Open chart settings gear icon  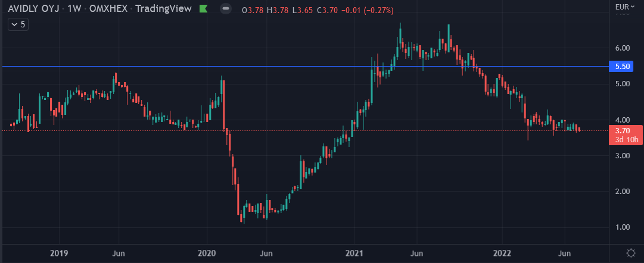tap(630, 252)
